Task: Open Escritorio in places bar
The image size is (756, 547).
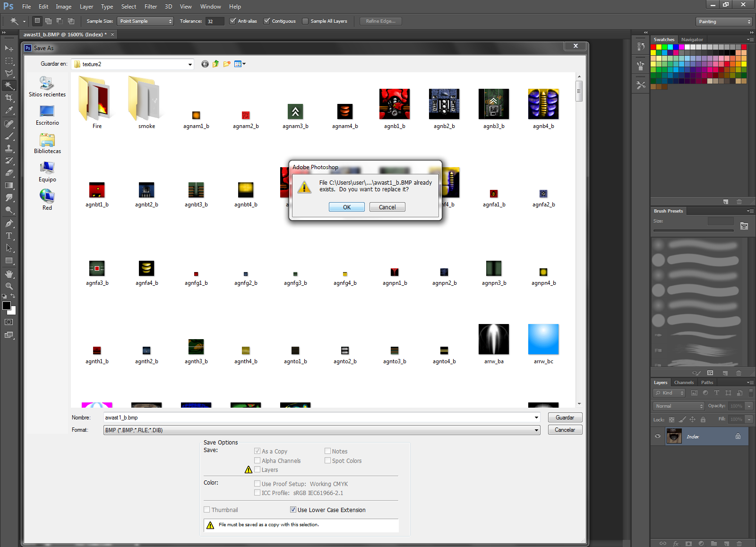Action: [x=47, y=115]
